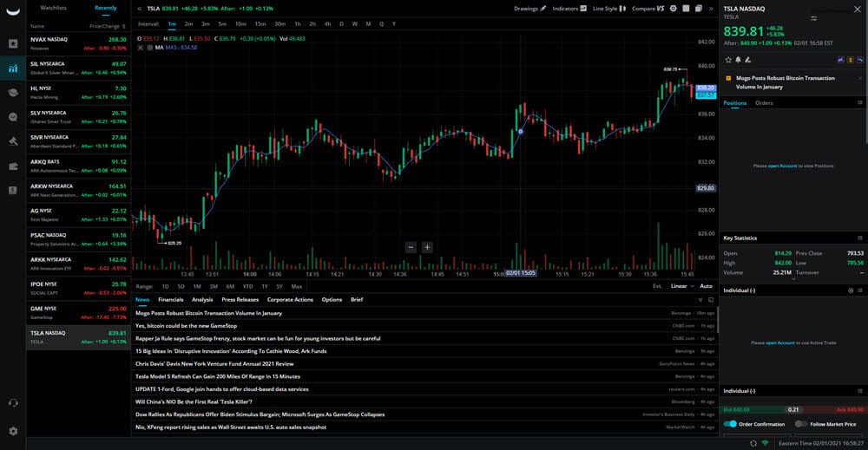This screenshot has height=450, width=868.
Task: Open the MA indicator settings gear
Action: pos(149,48)
